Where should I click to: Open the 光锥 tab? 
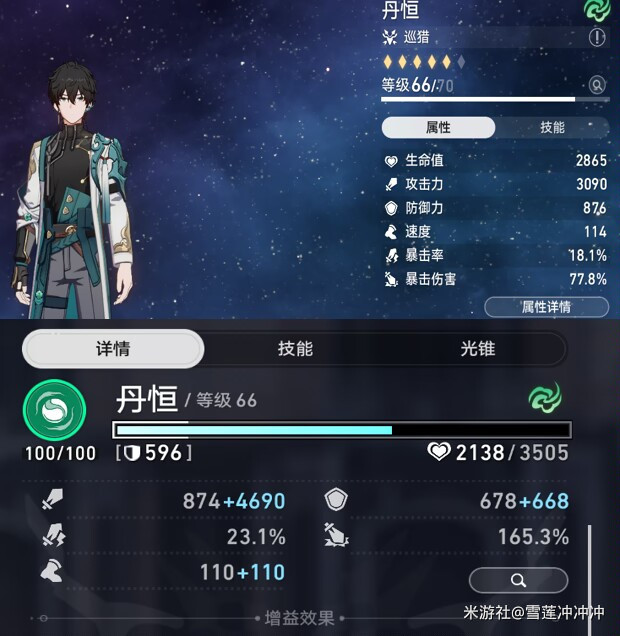click(x=478, y=349)
